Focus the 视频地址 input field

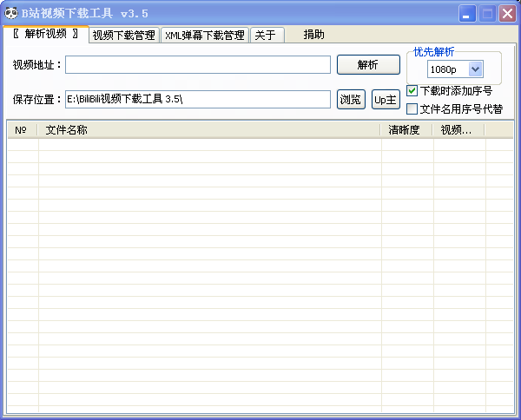click(x=198, y=64)
